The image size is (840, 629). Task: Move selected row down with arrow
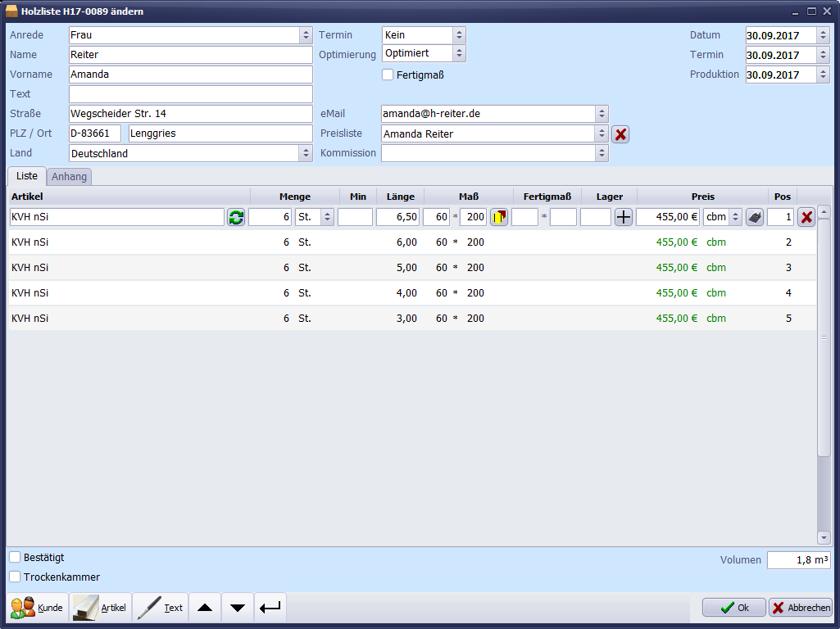point(238,608)
